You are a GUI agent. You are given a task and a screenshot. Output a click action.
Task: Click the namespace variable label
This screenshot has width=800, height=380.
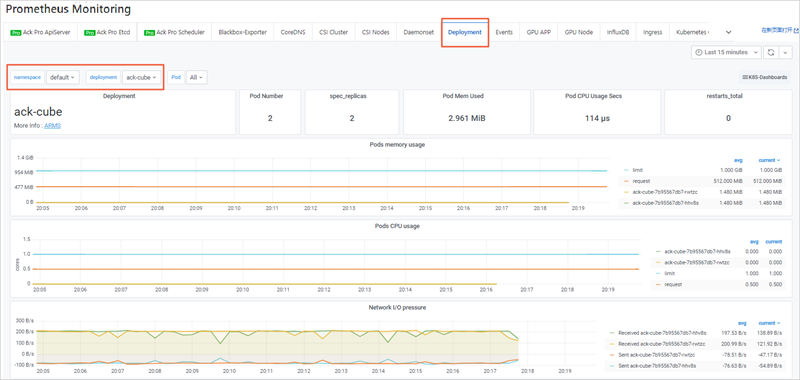[x=28, y=77]
